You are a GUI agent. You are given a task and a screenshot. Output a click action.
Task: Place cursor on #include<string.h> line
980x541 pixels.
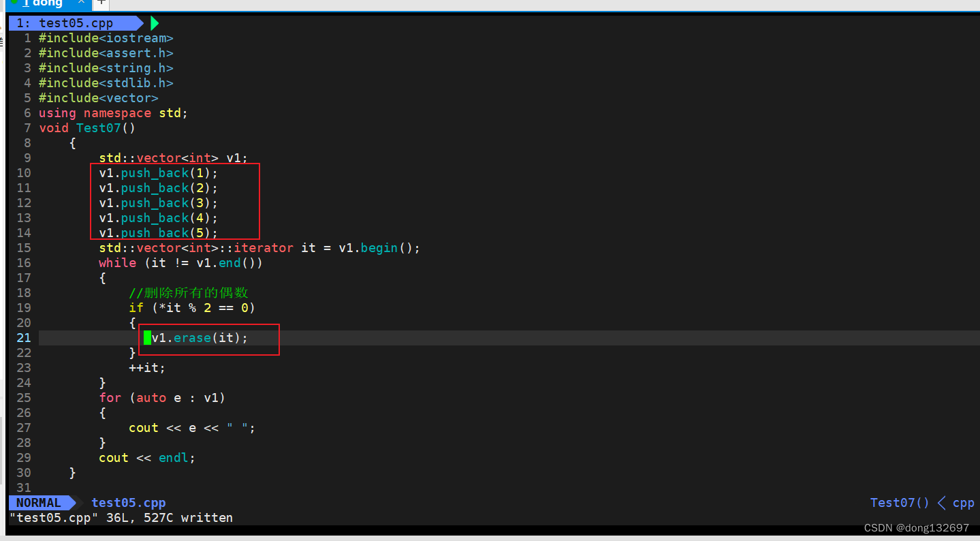(106, 68)
